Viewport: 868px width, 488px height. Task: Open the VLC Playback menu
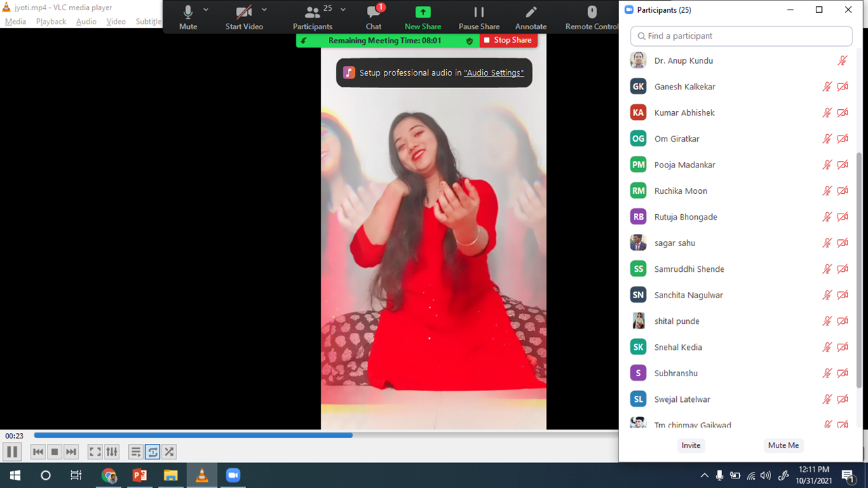click(x=51, y=22)
